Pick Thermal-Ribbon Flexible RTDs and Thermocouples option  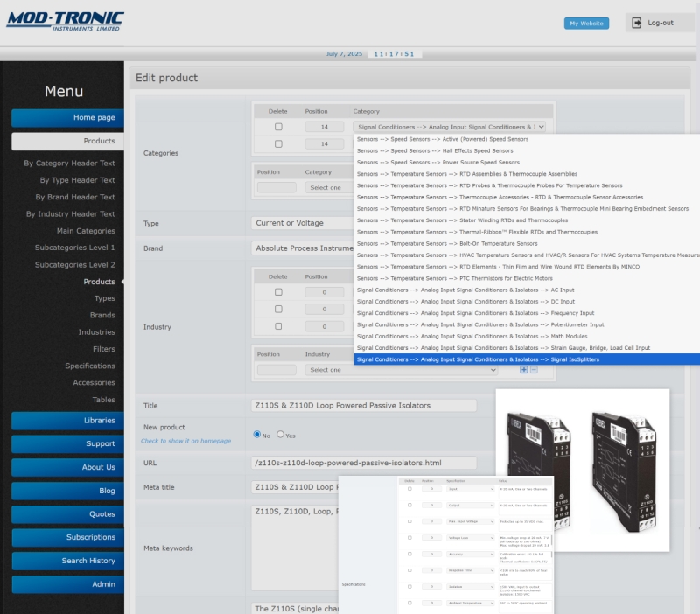click(527, 232)
